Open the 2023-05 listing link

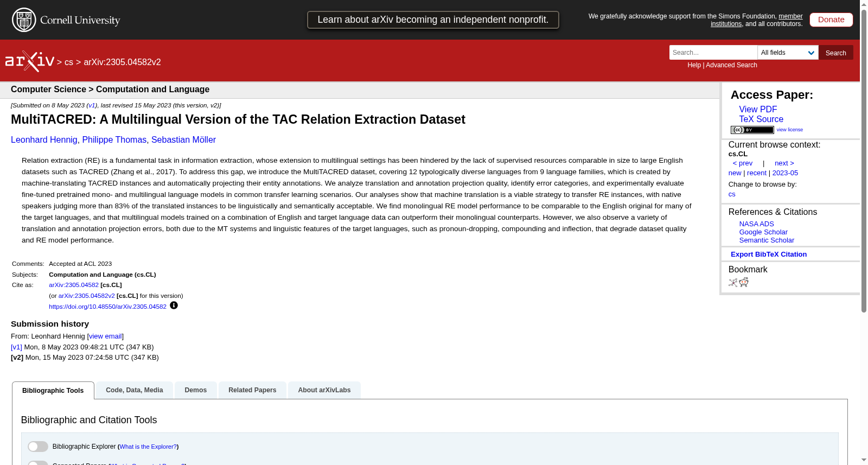785,173
